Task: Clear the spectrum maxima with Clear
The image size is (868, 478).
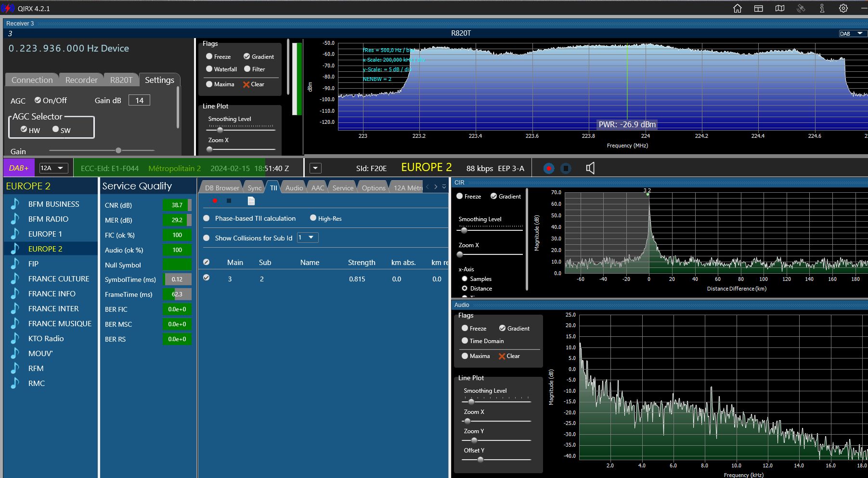Action: (x=254, y=84)
